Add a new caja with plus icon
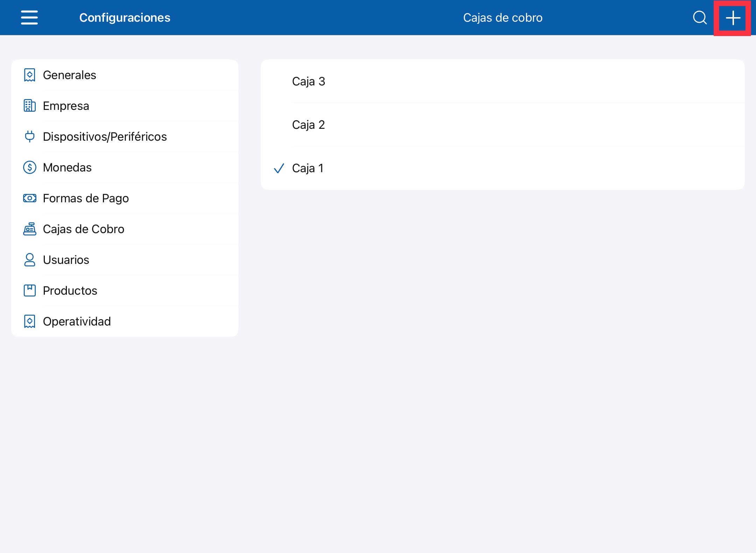 (x=733, y=18)
